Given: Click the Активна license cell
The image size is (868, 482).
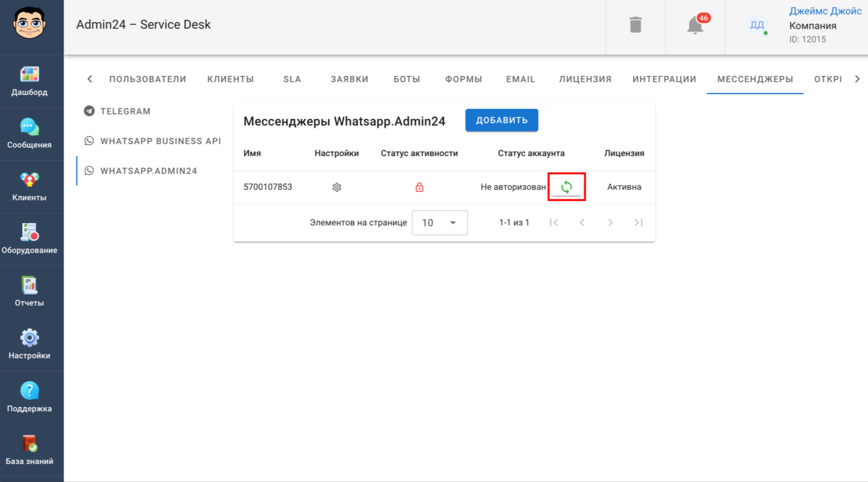Looking at the screenshot, I should [624, 187].
